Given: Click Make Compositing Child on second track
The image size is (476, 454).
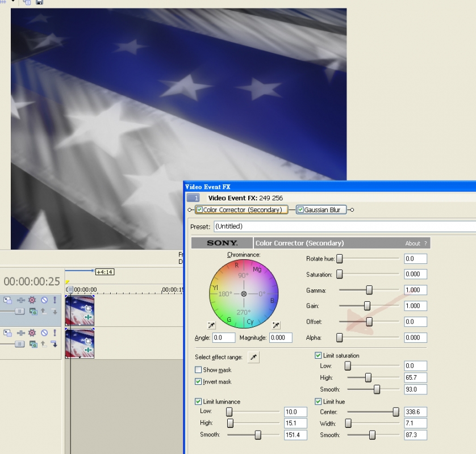Looking at the screenshot, I should pyautogui.click(x=55, y=344).
